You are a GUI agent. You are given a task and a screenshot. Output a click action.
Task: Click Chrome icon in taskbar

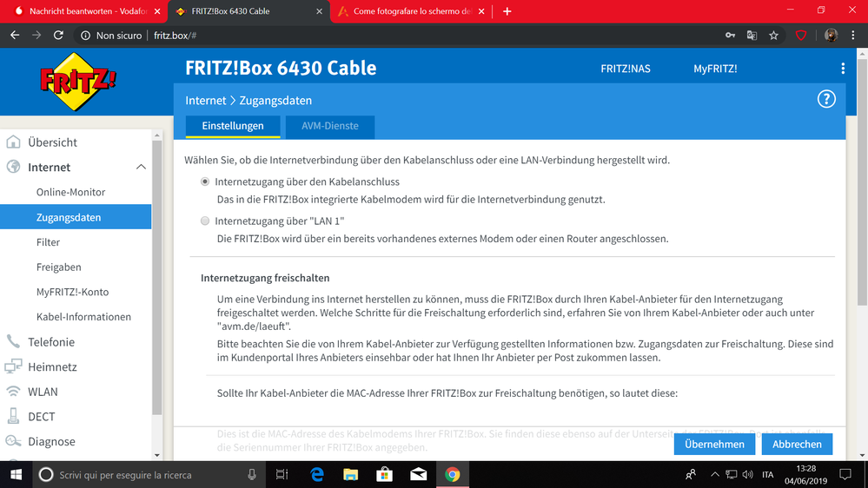pyautogui.click(x=453, y=475)
